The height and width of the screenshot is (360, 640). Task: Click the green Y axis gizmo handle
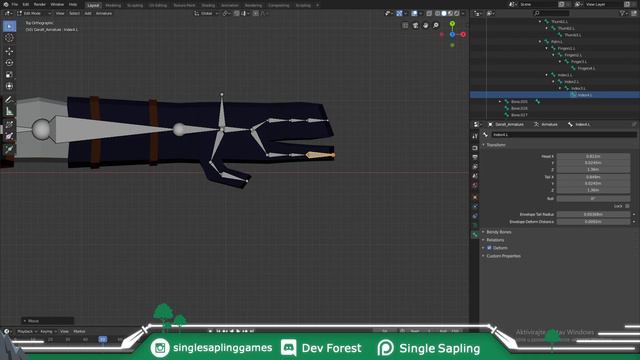point(452,24)
